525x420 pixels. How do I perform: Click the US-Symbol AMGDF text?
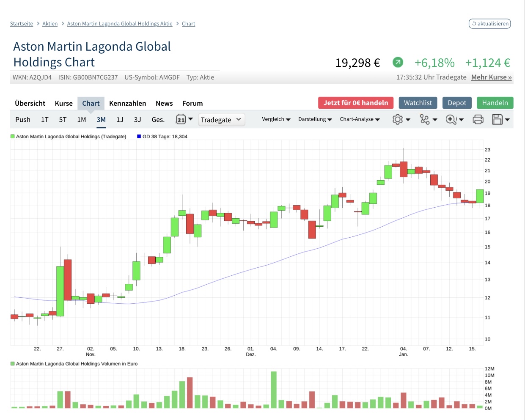(152, 77)
